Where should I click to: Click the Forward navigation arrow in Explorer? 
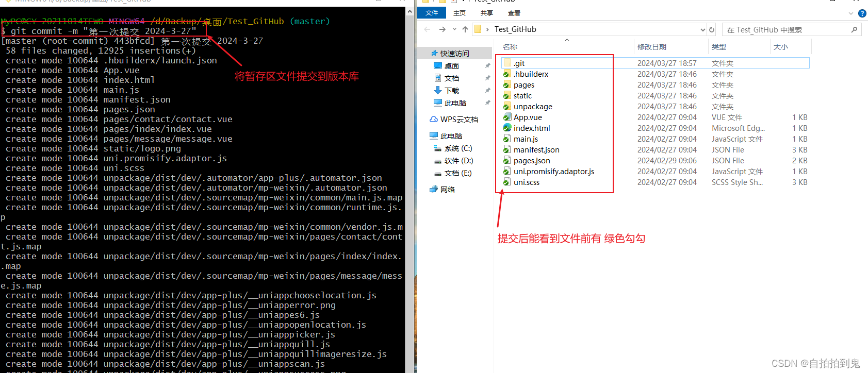pyautogui.click(x=442, y=29)
